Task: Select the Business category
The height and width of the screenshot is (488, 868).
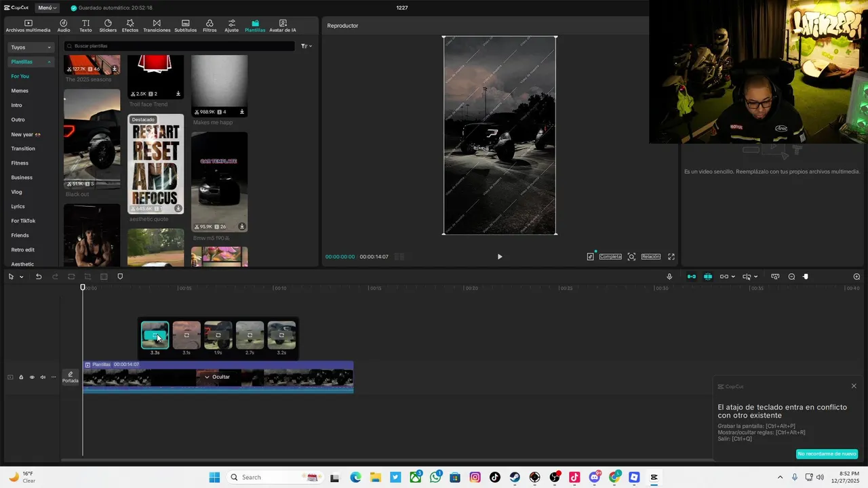Action: click(x=22, y=178)
